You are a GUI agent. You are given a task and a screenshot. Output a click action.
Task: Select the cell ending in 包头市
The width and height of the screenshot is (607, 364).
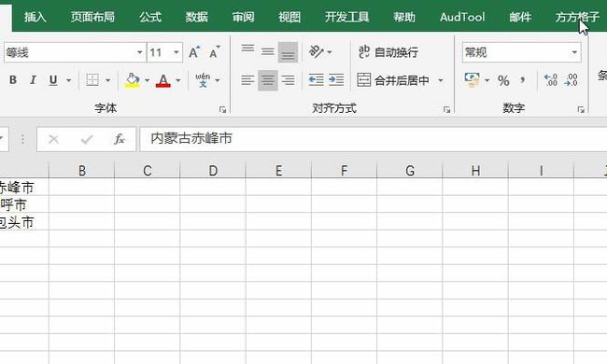(x=24, y=221)
